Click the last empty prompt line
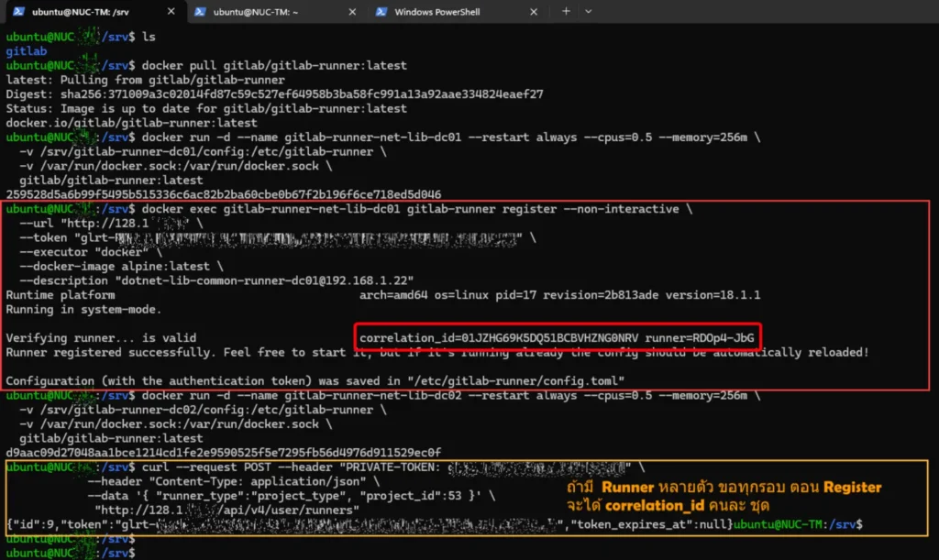The height and width of the screenshot is (560, 939). [x=73, y=553]
